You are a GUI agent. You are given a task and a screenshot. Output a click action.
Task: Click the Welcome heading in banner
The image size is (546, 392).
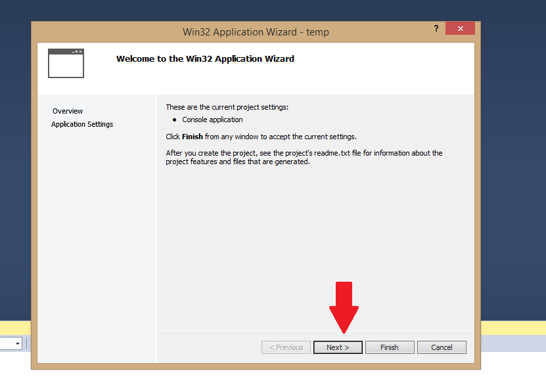tap(205, 58)
